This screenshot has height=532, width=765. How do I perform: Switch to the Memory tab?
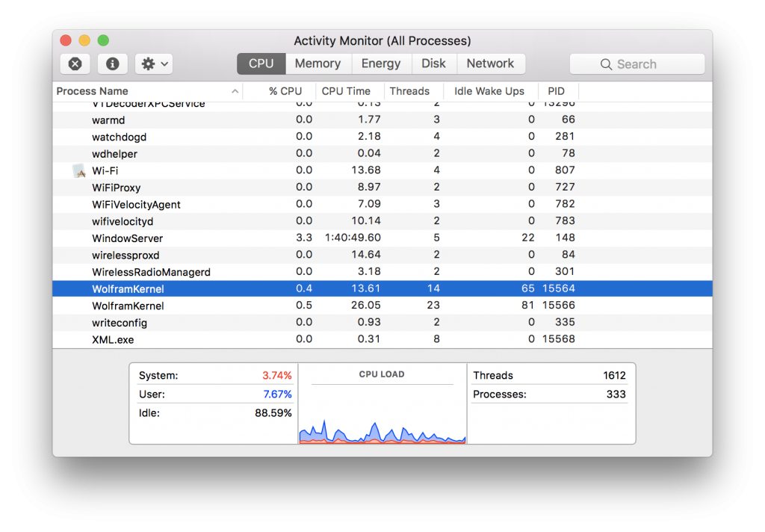(x=318, y=64)
